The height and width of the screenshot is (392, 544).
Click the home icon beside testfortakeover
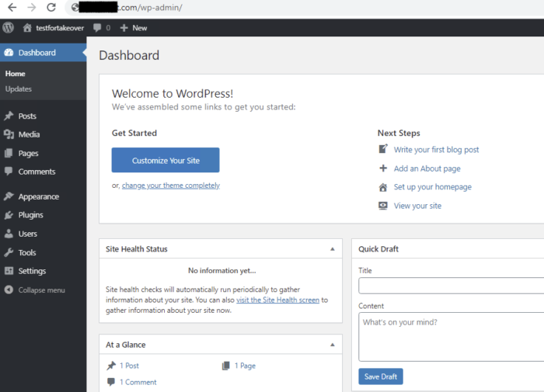(x=27, y=28)
